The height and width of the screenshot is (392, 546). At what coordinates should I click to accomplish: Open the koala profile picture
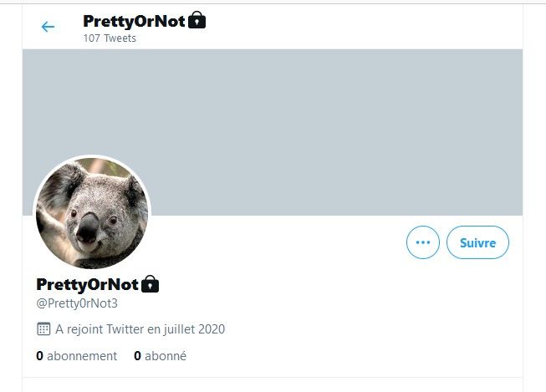pos(92,213)
